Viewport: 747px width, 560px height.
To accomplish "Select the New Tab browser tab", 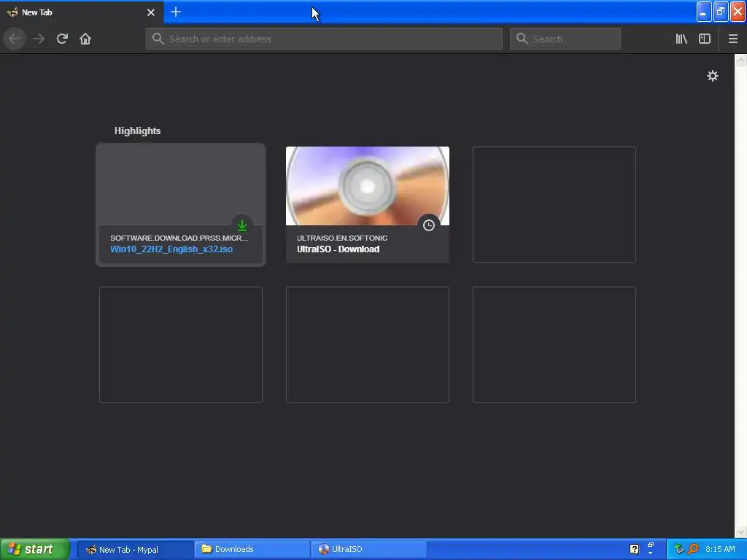I will tap(82, 12).
